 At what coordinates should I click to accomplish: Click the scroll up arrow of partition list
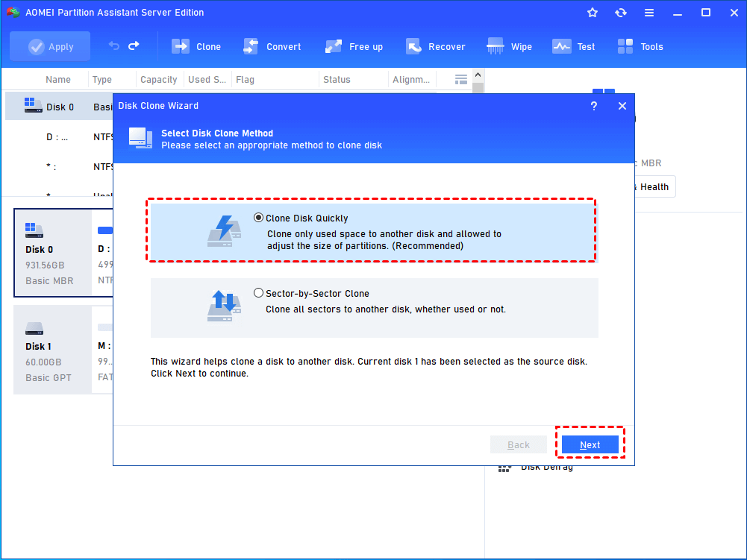[478, 75]
